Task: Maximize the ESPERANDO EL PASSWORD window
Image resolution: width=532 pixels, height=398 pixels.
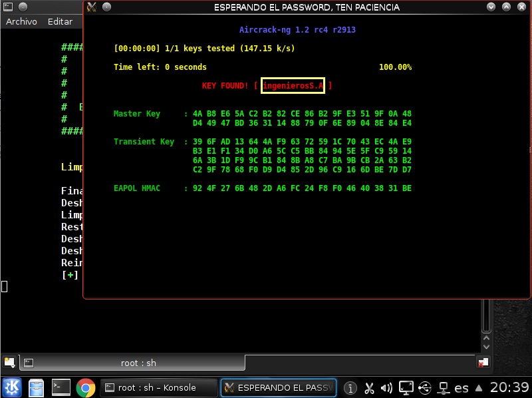Action: [x=506, y=7]
